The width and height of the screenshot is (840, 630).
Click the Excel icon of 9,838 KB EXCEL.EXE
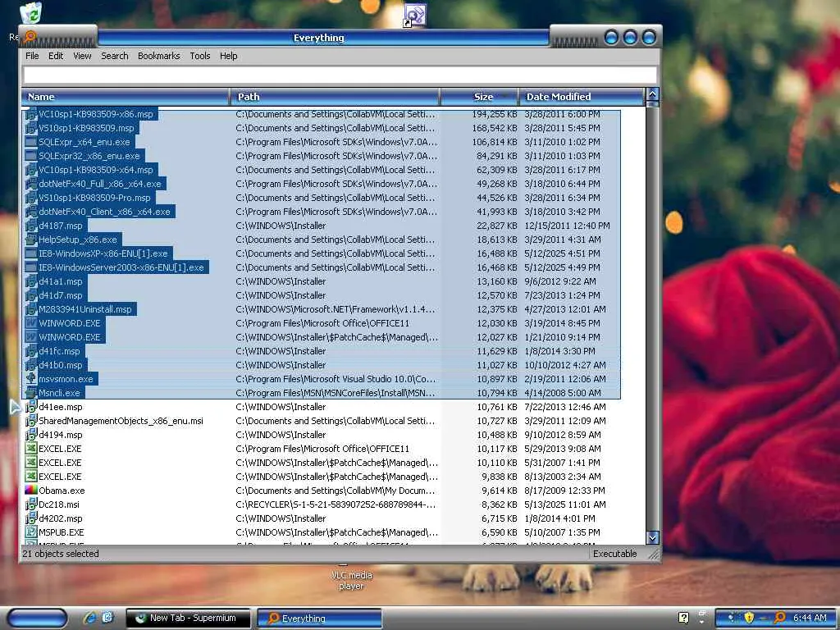[31, 477]
